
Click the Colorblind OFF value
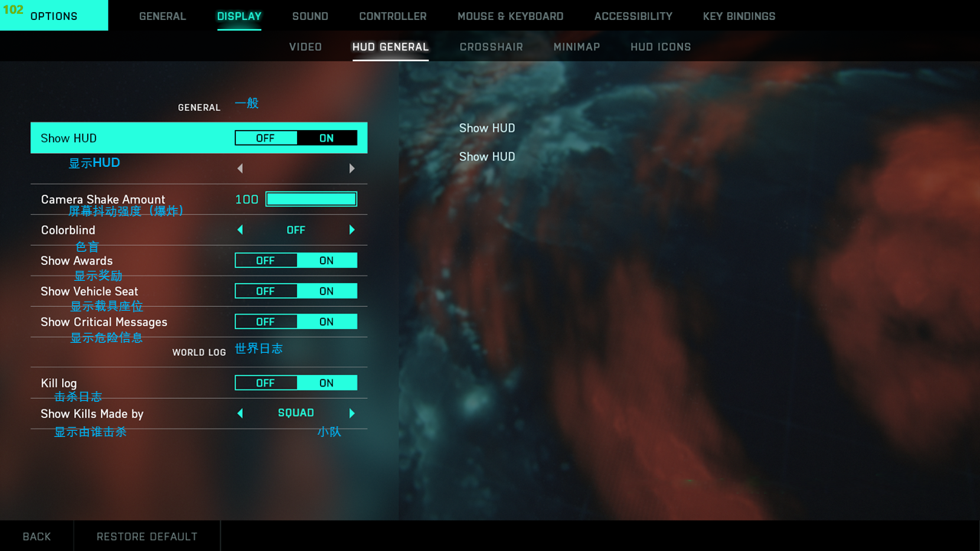click(296, 230)
